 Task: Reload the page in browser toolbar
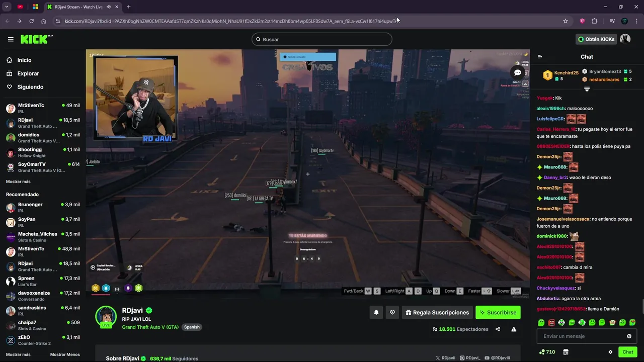(x=31, y=21)
